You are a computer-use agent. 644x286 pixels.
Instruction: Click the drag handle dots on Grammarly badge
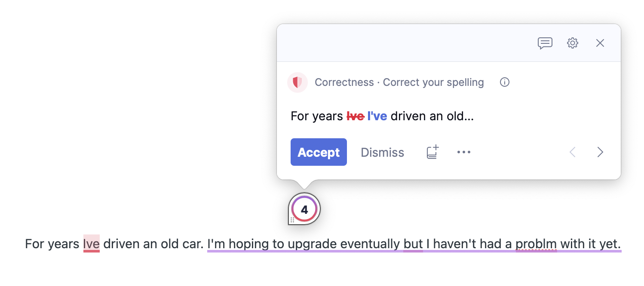pos(292,220)
